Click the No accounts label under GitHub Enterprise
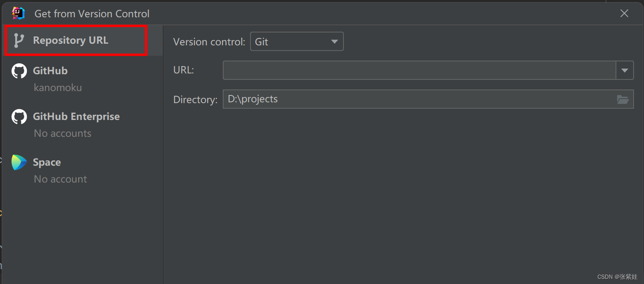Viewport: 644px width, 284px height. pyautogui.click(x=63, y=133)
